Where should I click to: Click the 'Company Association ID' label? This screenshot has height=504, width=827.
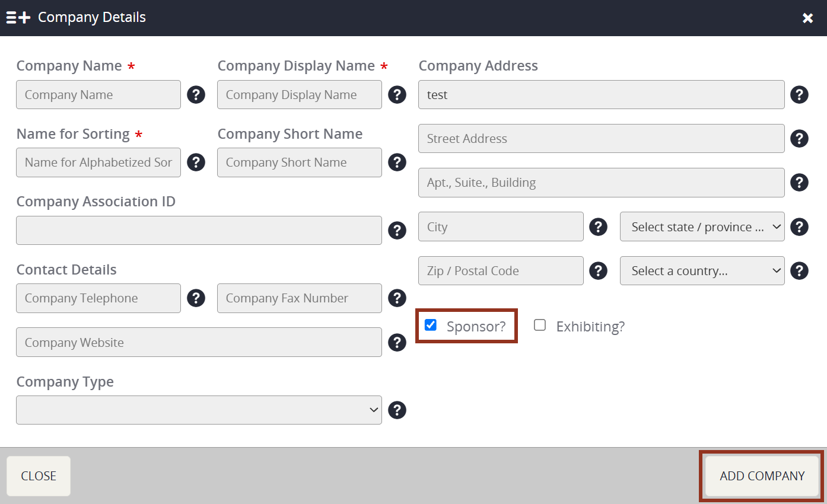click(96, 202)
